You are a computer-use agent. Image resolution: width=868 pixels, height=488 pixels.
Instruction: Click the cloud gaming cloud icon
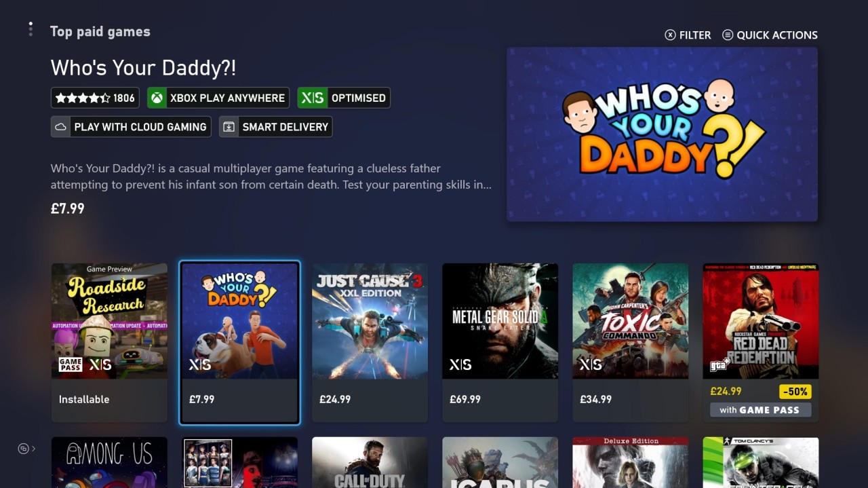coord(60,127)
